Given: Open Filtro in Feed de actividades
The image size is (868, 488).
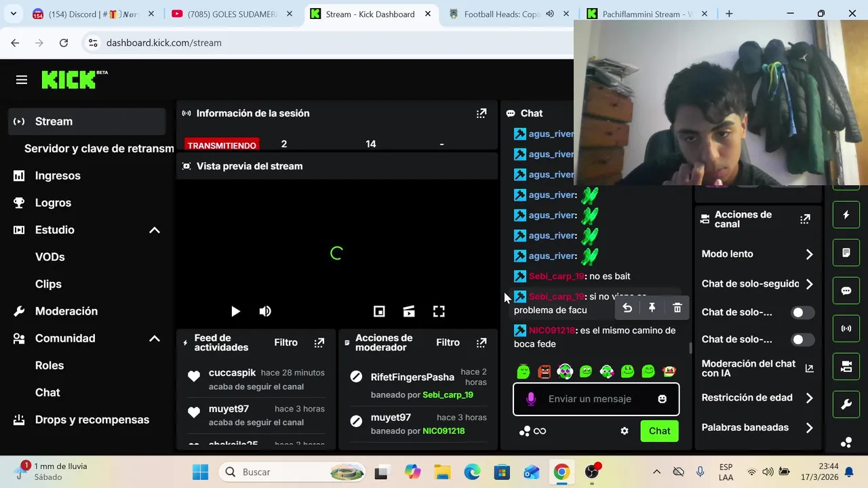Looking at the screenshot, I should coord(285,343).
